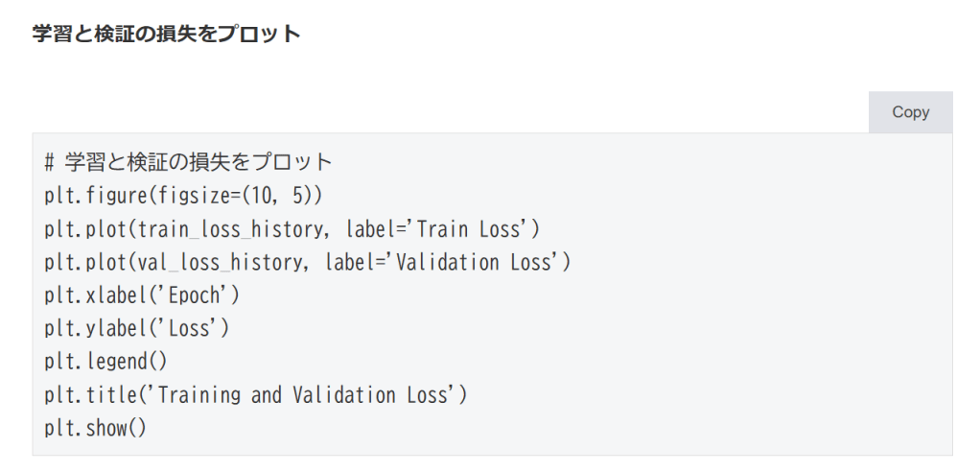Click the plt.show() line

(x=95, y=428)
